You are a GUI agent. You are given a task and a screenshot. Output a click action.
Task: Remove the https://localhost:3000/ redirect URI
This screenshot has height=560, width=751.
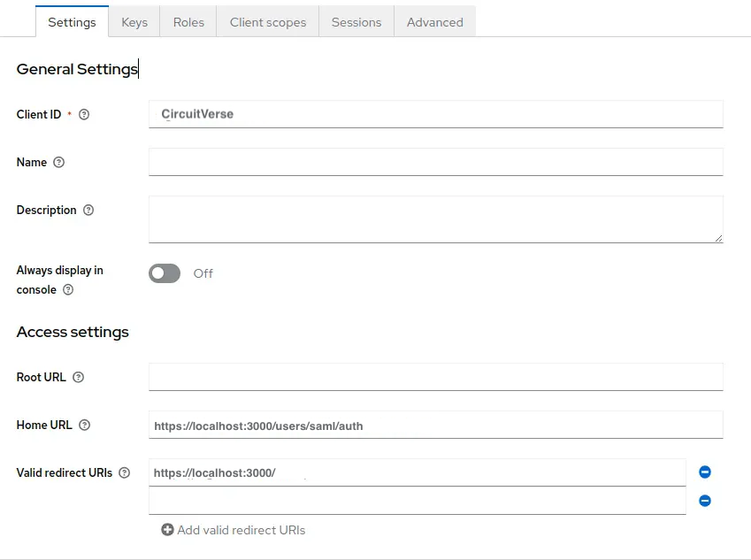705,472
